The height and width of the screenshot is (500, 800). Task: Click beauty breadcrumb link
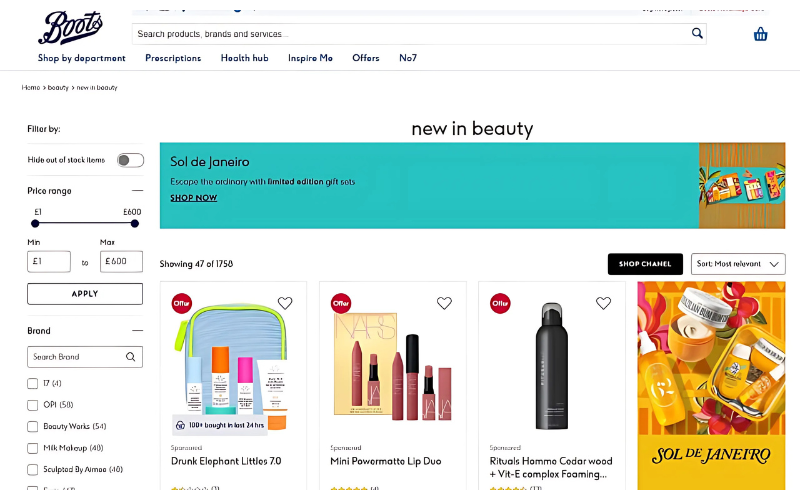58,88
